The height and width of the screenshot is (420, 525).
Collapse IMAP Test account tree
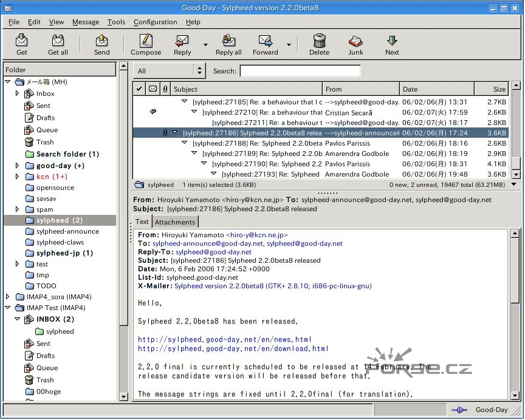(x=8, y=307)
